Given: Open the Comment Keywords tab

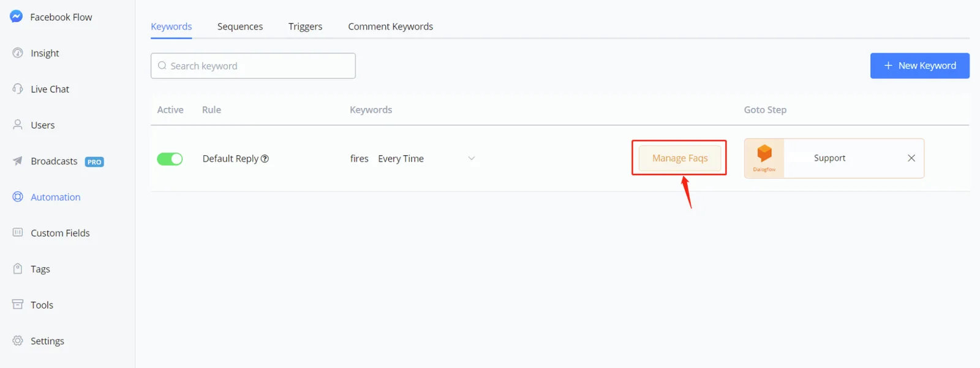Looking at the screenshot, I should [390, 26].
